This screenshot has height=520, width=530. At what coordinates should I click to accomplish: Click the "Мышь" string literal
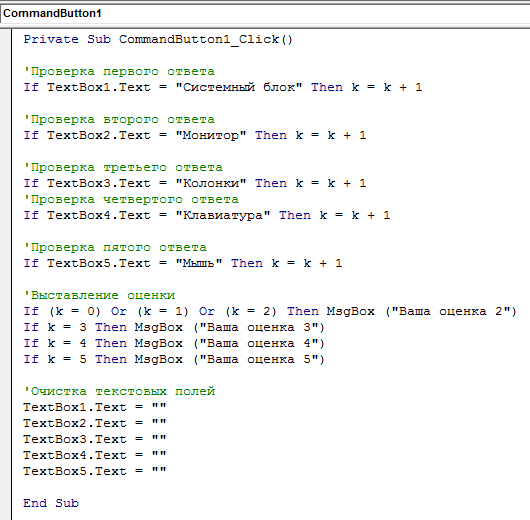click(x=199, y=263)
